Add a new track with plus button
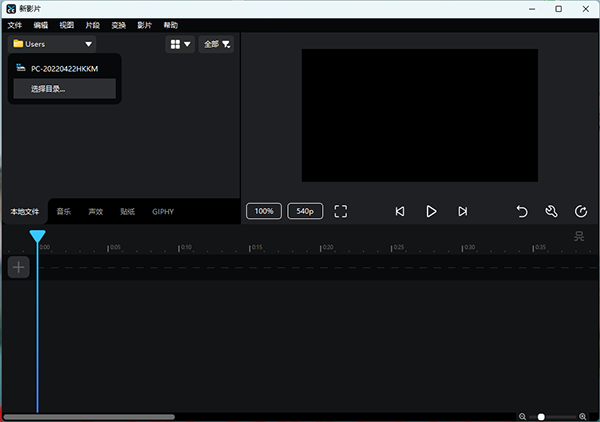 click(x=18, y=267)
